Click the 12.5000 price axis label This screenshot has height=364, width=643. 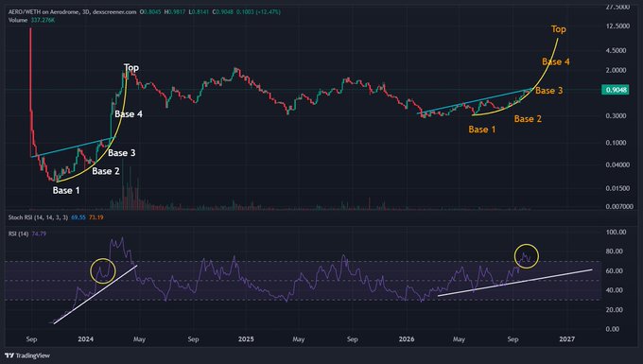(x=617, y=26)
